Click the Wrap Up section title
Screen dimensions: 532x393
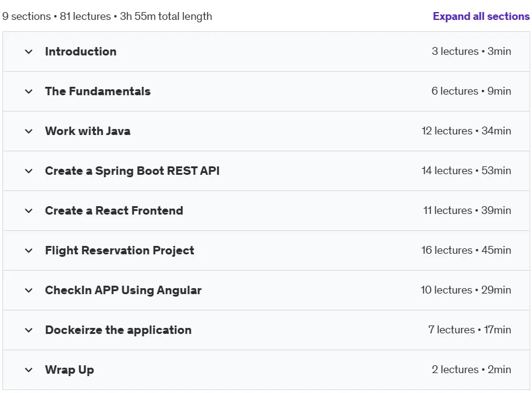tap(69, 370)
